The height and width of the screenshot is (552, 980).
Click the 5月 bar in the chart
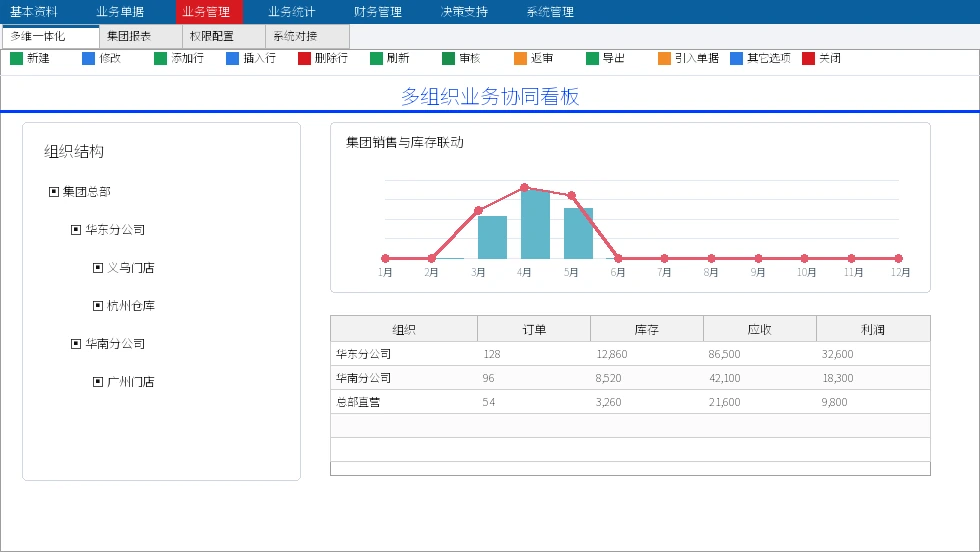(x=579, y=233)
